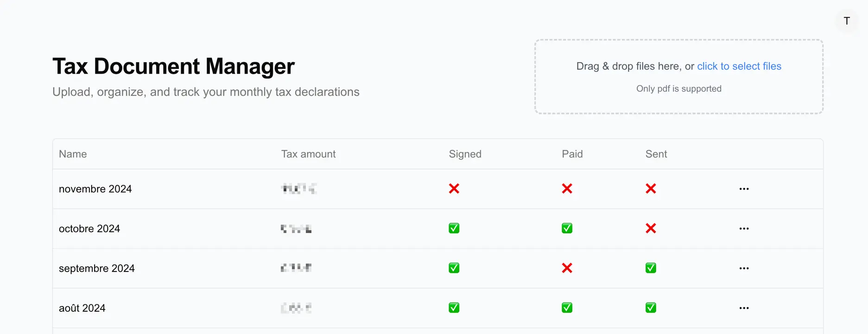This screenshot has width=868, height=334.
Task: Click the Sent checkmark for août 2024
Action: [651, 308]
